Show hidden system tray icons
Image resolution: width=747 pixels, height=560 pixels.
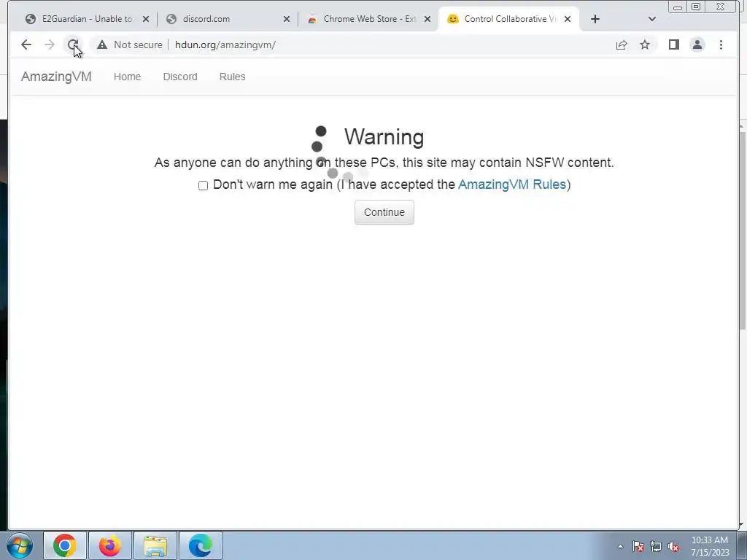click(620, 546)
